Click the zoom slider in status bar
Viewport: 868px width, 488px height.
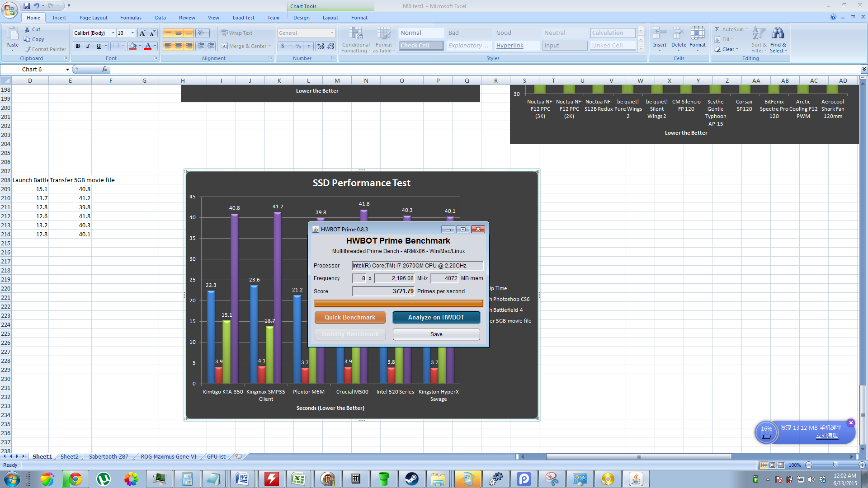click(x=835, y=465)
